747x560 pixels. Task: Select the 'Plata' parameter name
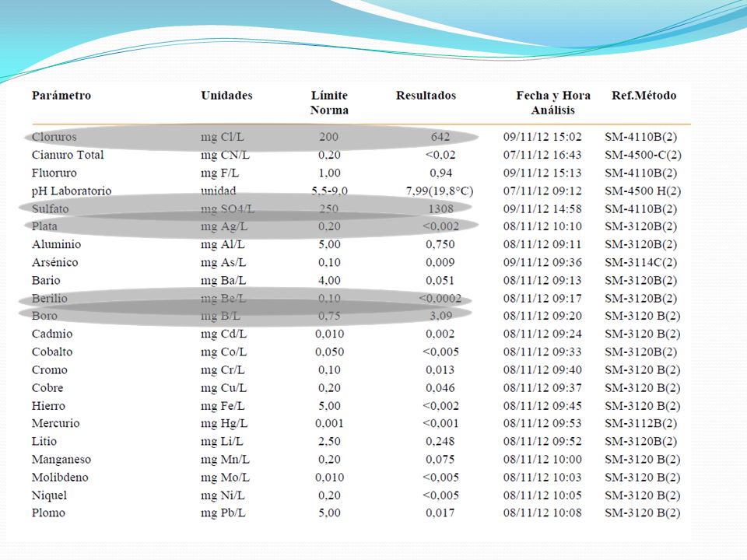coord(44,226)
